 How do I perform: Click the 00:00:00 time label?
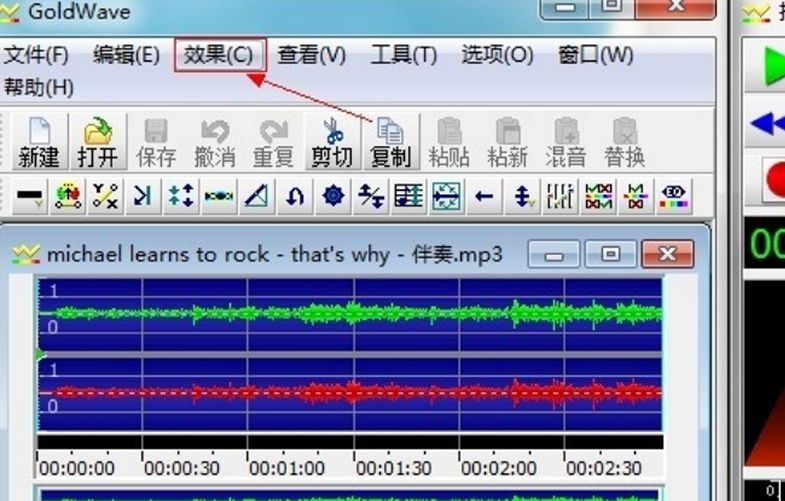coord(77,468)
